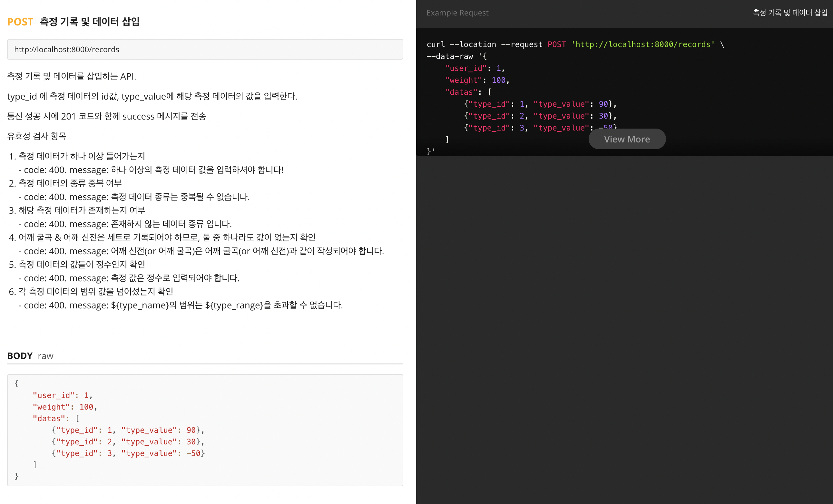
Task: Select the BODY section heading
Action: tap(20, 356)
